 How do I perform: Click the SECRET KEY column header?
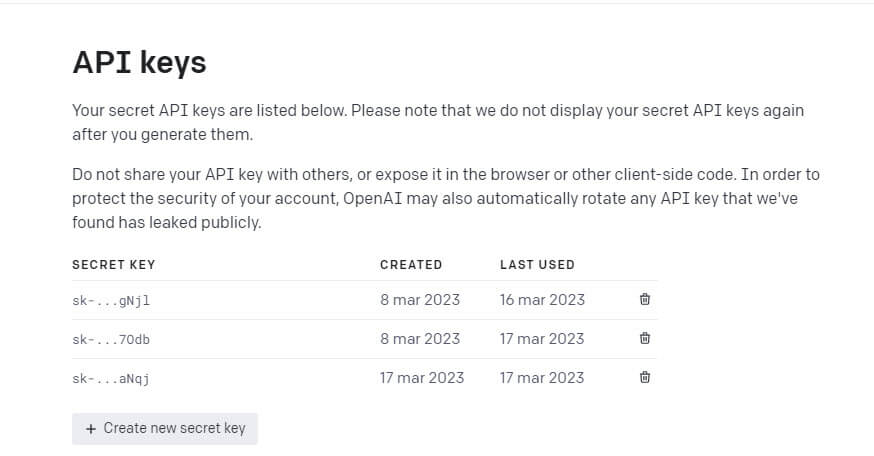114,265
